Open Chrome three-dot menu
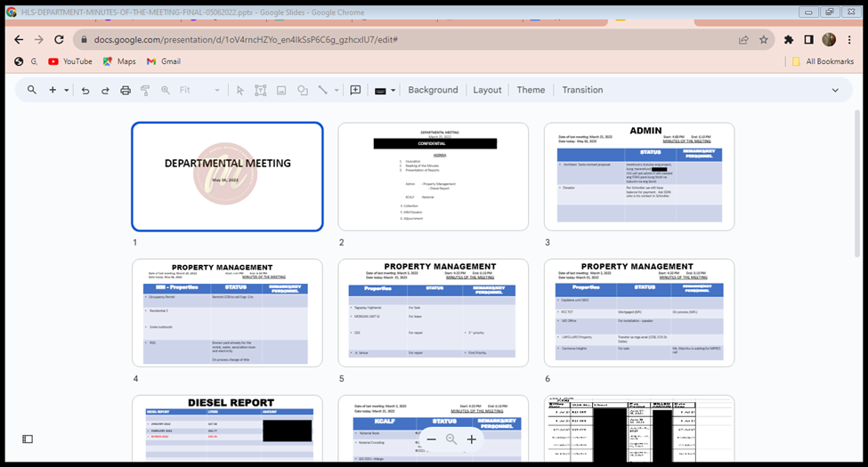 (x=849, y=40)
